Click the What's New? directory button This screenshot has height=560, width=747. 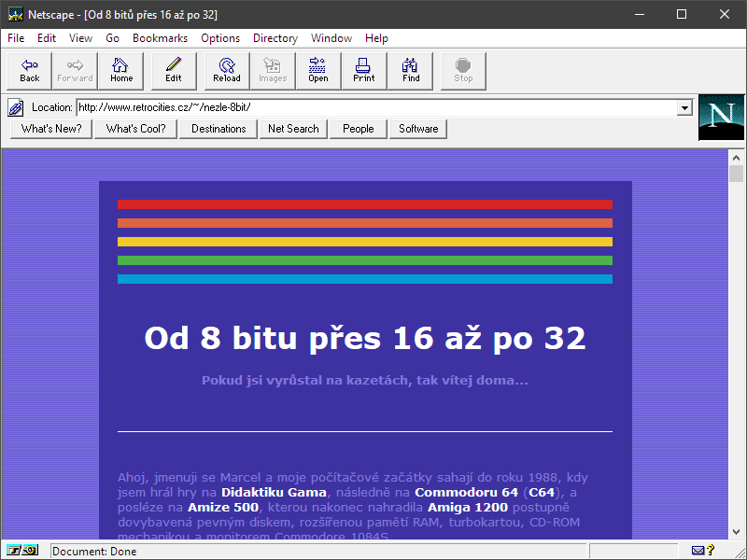click(x=51, y=129)
